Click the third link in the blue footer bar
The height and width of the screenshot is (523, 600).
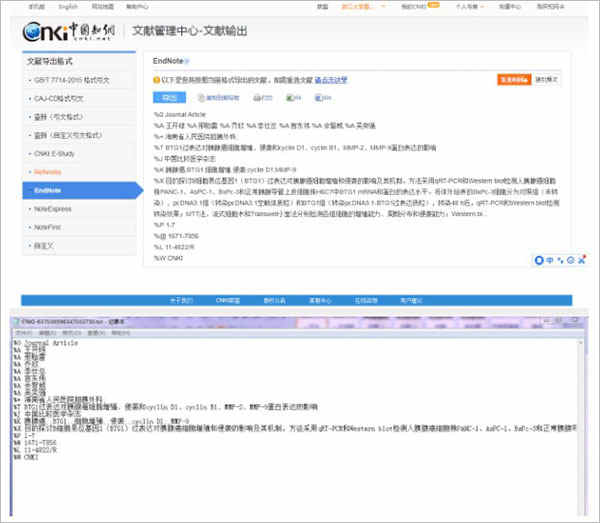coord(274,300)
